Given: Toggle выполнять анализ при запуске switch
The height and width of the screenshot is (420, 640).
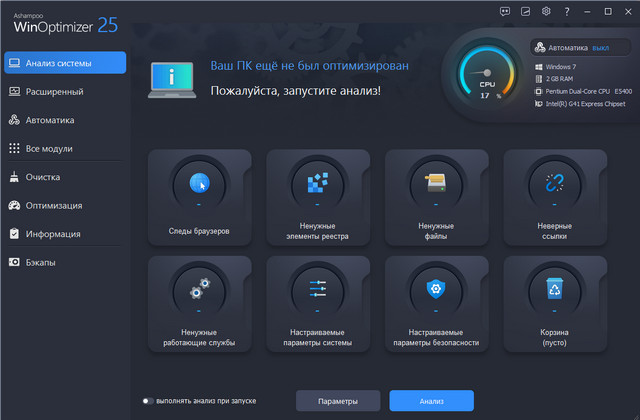Looking at the screenshot, I should [148, 401].
